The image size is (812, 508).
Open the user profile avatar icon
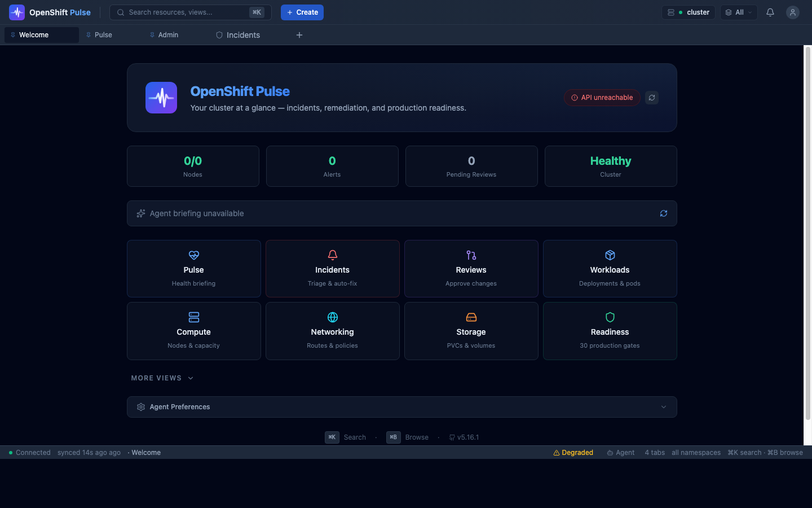792,12
